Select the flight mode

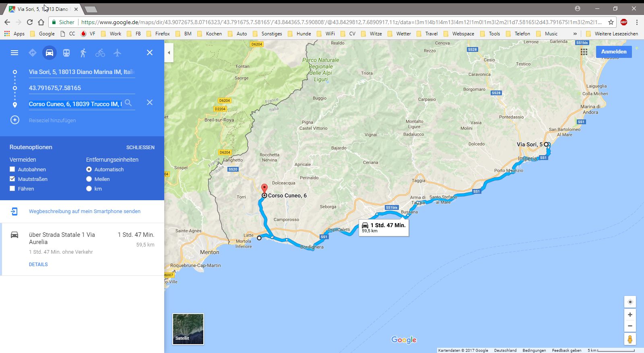pyautogui.click(x=117, y=53)
